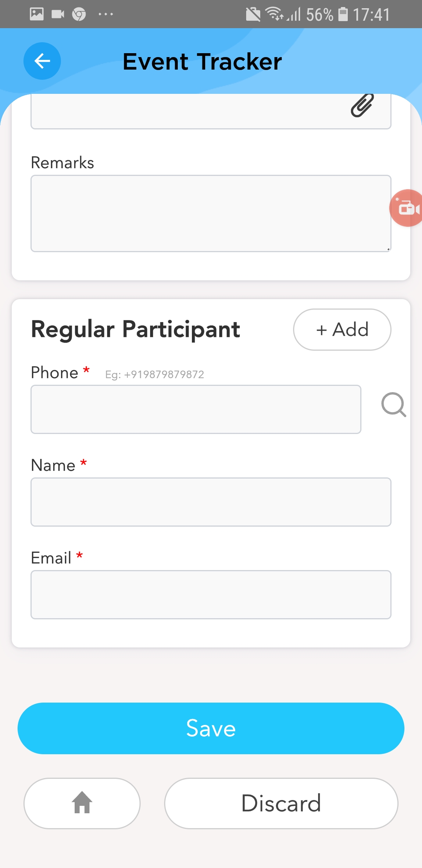Tap the Event Tracker title
This screenshot has width=422, height=868.
point(202,61)
